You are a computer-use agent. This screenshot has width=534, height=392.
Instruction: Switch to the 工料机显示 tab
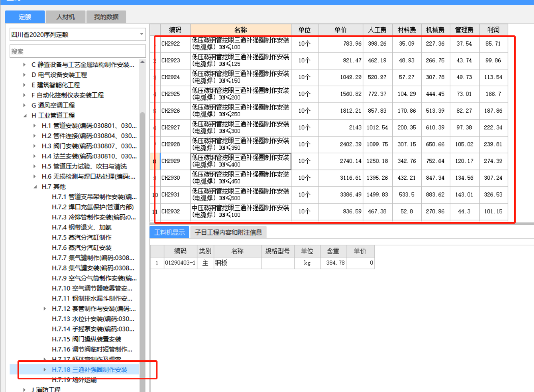[169, 232]
